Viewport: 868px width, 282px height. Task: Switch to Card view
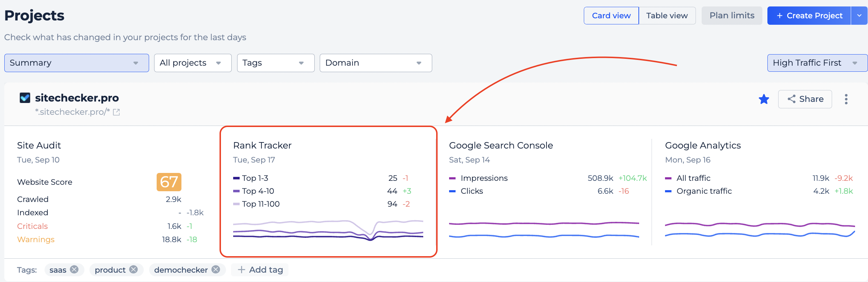pos(611,15)
